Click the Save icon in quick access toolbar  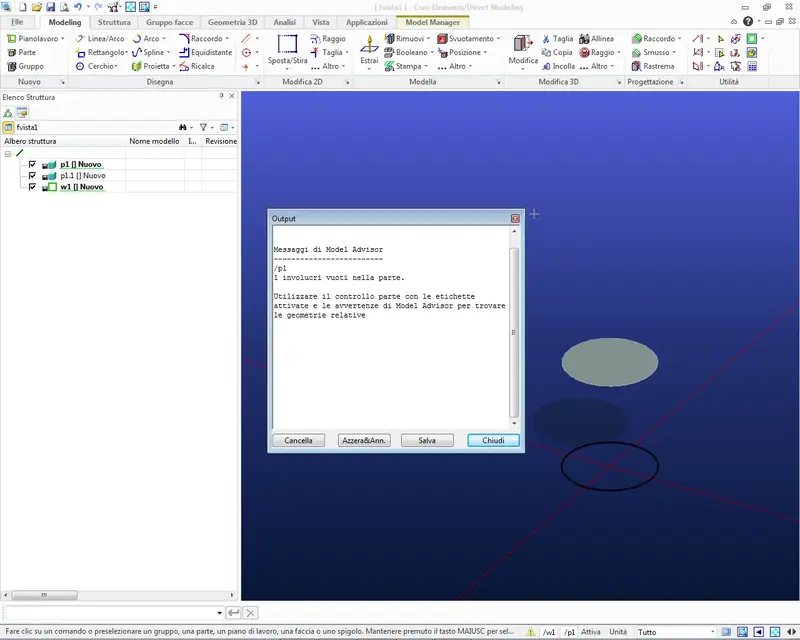click(x=51, y=7)
